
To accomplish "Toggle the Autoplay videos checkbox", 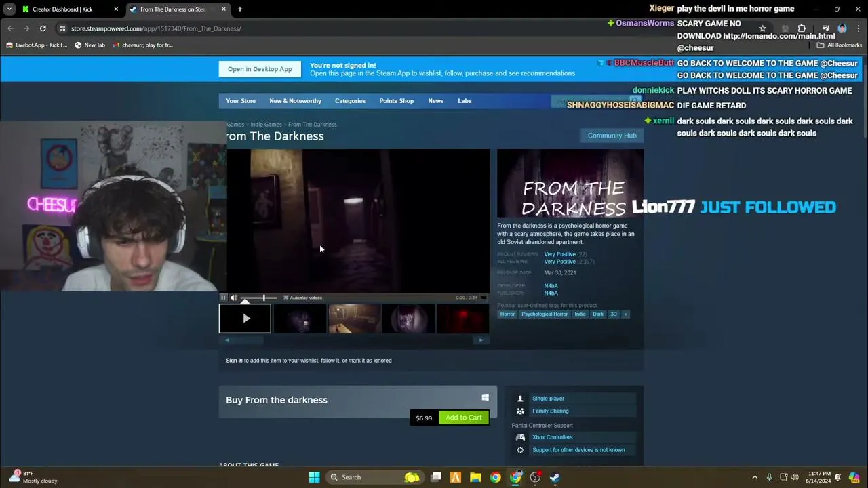I will click(285, 298).
